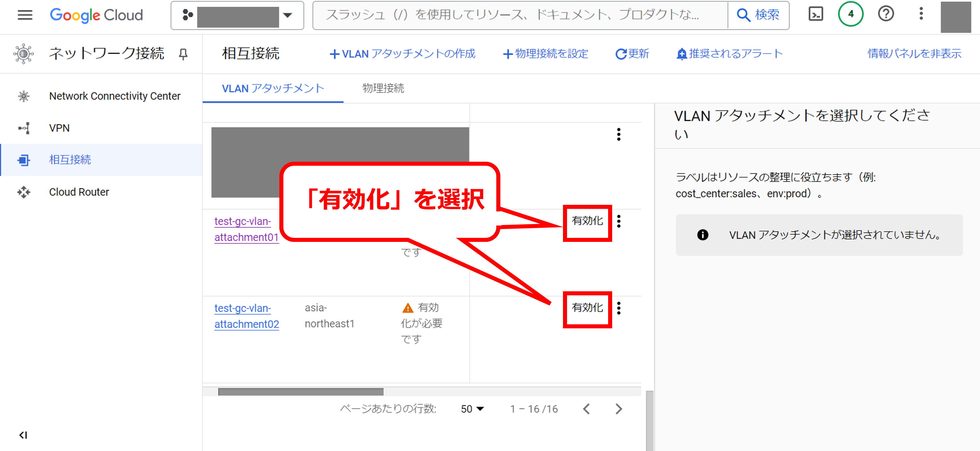The image size is (980, 451).
Task: Click 有効化 for test-gc-vlan-attachment02
Action: tap(587, 308)
